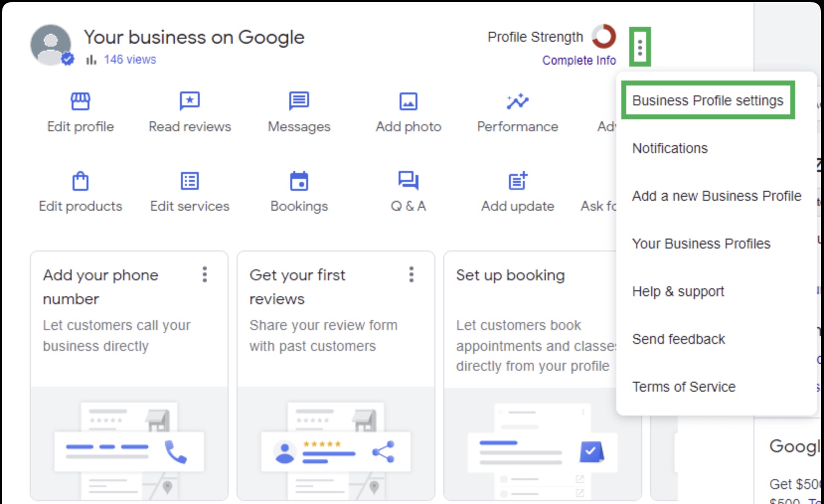Choose Add a new Business Profile
The width and height of the screenshot is (824, 504).
(717, 196)
